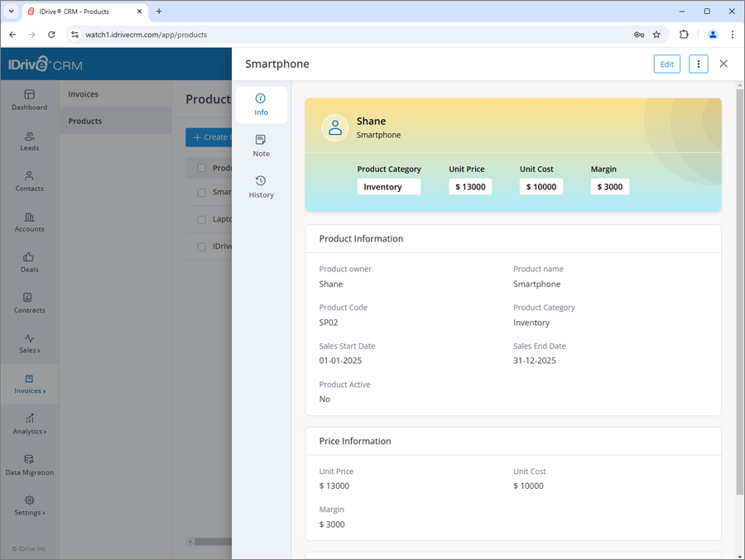Expand the Settings submenu
The image size is (745, 560).
click(29, 506)
